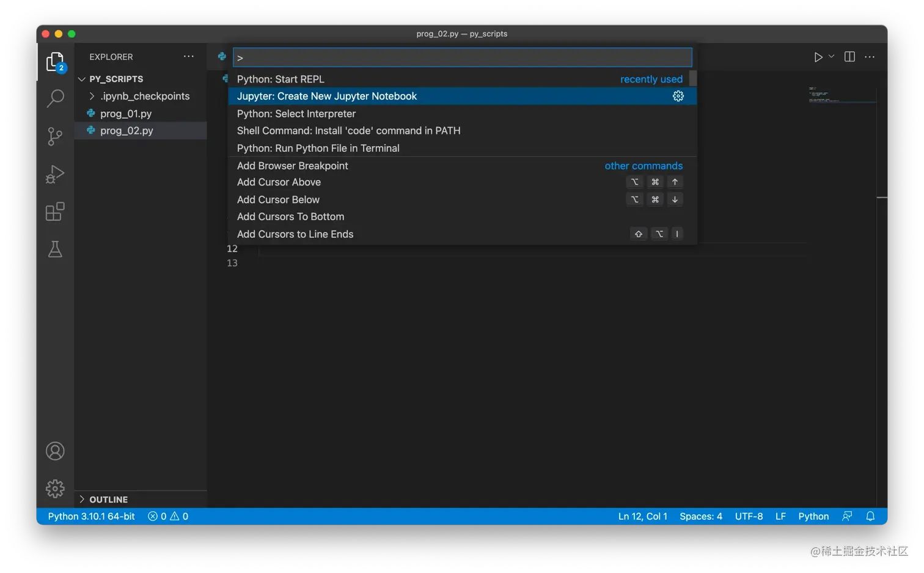The image size is (924, 573).
Task: Click the EXPLORER panel title
Action: click(111, 57)
